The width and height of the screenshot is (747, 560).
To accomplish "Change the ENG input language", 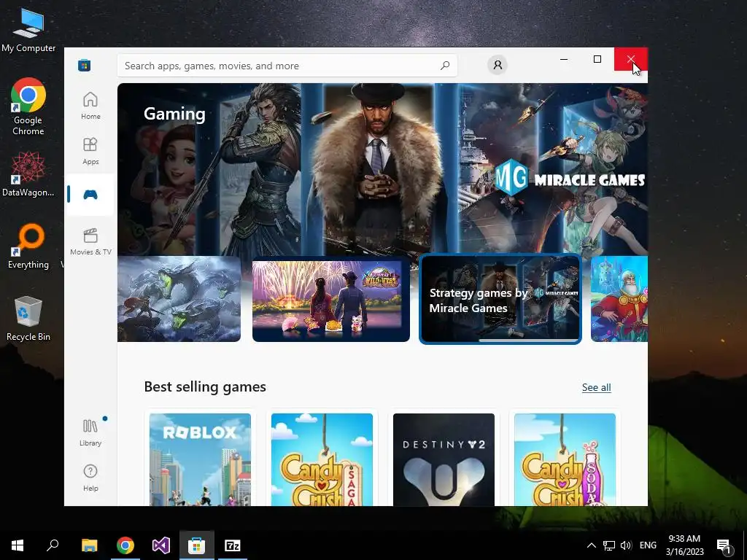I will 648,545.
